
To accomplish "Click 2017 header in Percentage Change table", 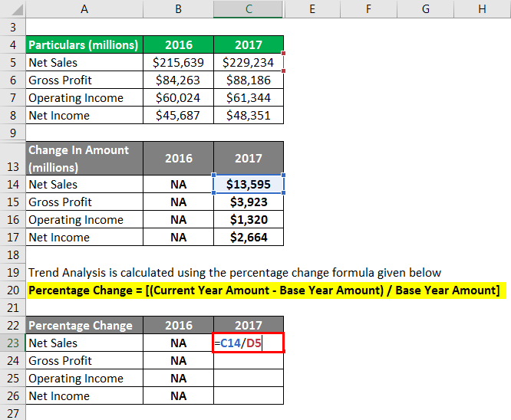I will tap(249, 325).
